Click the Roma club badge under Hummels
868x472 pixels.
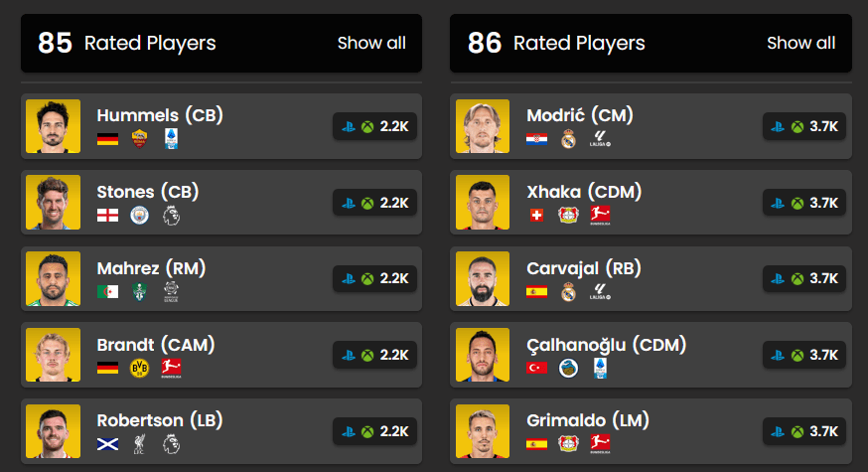[x=139, y=138]
